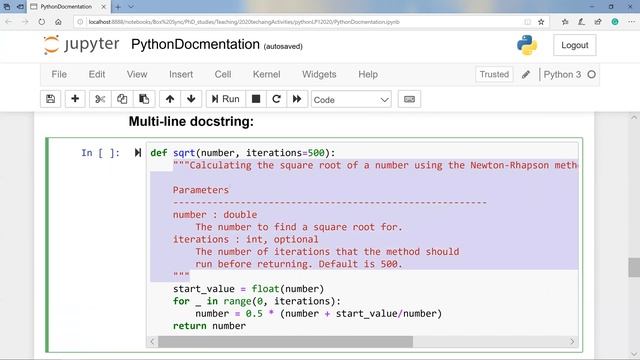Click the 'for _ in range' line
The height and width of the screenshot is (360, 640).
click(x=257, y=301)
